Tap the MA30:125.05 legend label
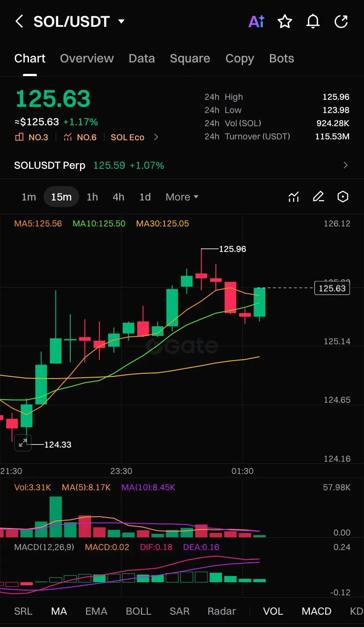 point(163,223)
